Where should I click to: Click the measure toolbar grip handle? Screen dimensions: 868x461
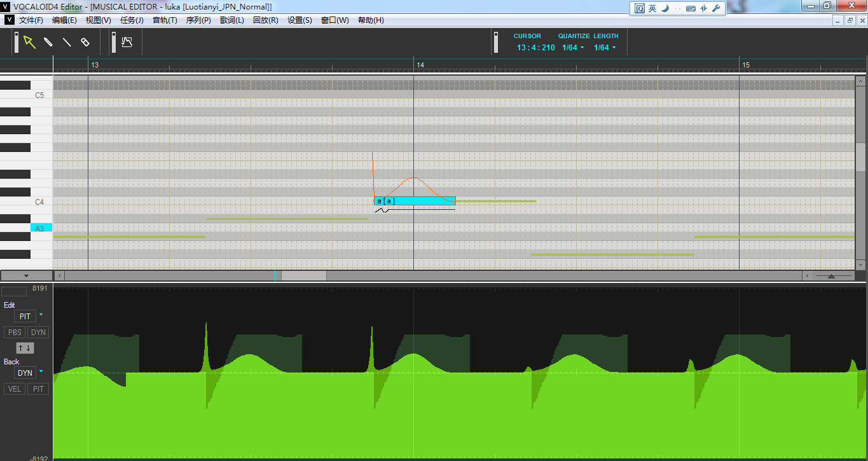click(x=496, y=43)
